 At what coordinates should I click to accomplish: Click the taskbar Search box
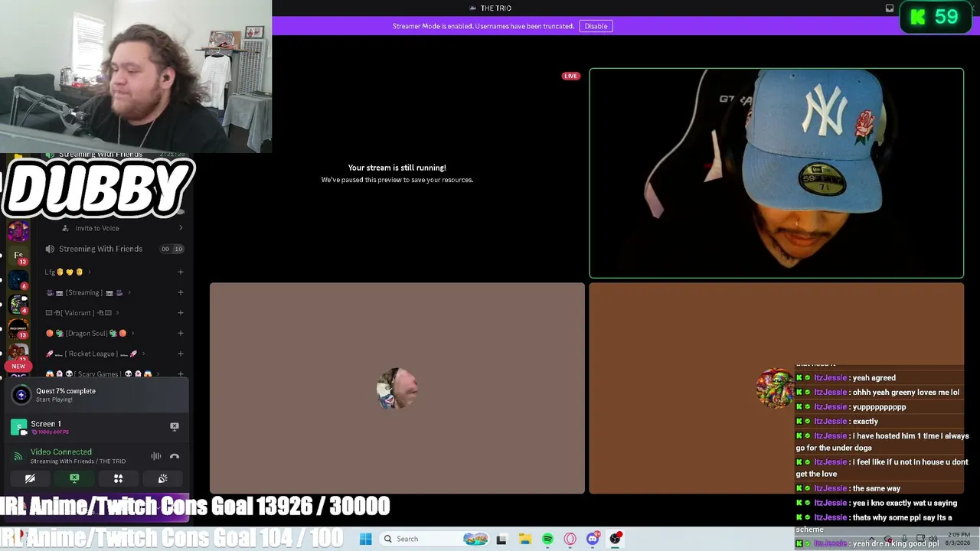[434, 539]
